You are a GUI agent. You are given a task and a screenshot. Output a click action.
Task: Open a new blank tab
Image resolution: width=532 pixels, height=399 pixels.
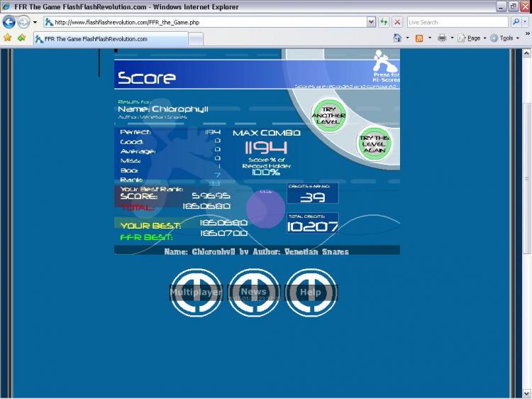click(196, 39)
